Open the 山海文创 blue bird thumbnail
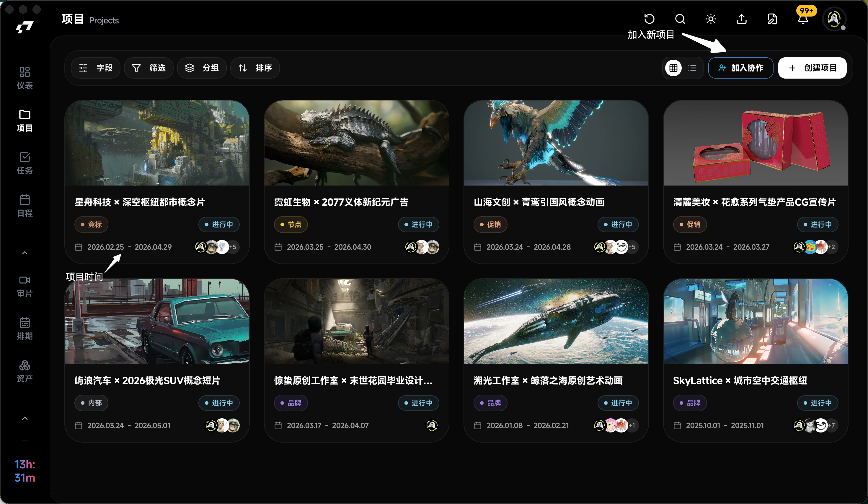868x504 pixels. (x=556, y=143)
